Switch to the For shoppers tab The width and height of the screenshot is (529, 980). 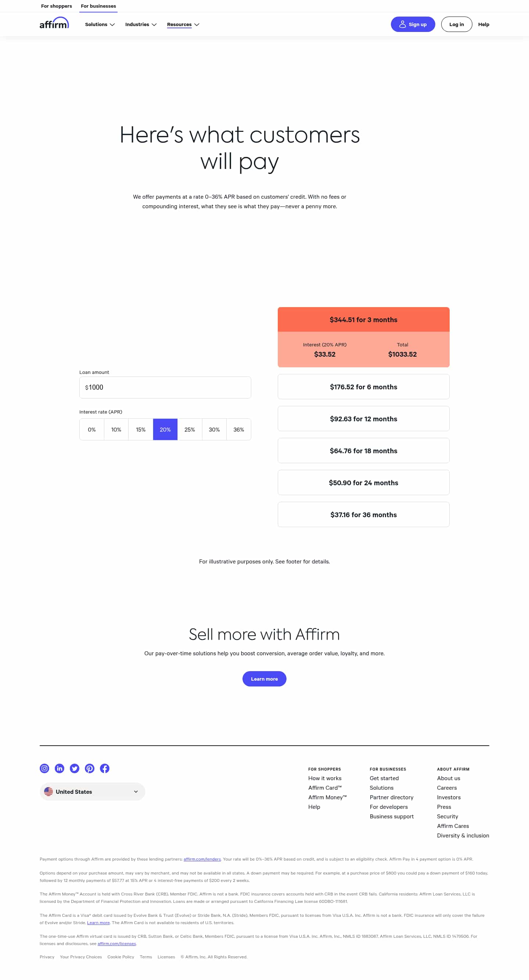[56, 6]
